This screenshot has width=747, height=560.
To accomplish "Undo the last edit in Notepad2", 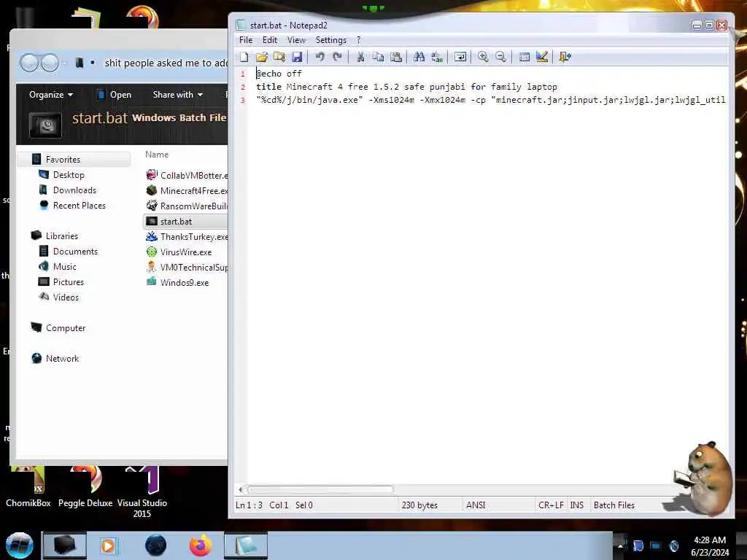I will (320, 57).
